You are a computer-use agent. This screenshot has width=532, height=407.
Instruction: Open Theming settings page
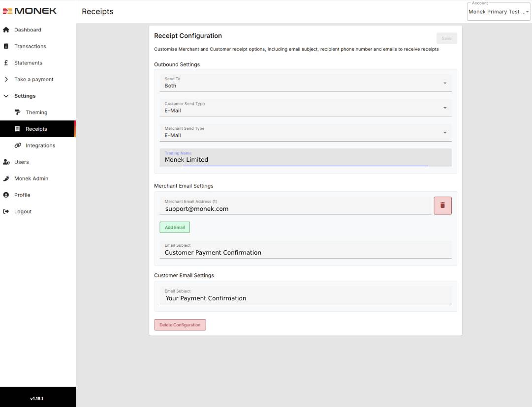36,112
